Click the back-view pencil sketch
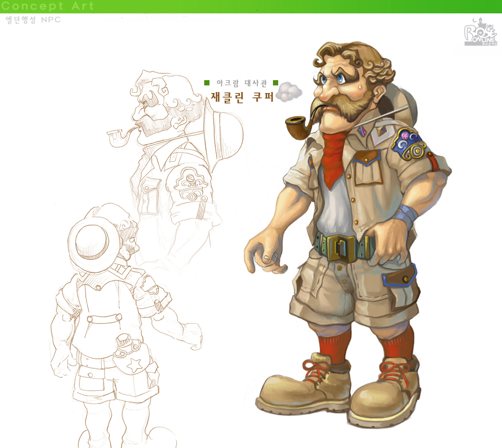 coord(126,325)
